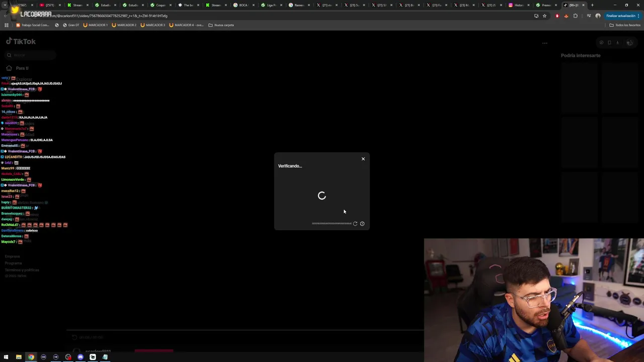The height and width of the screenshot is (362, 644).
Task: Close the active TikTok tab
Action: click(583, 5)
